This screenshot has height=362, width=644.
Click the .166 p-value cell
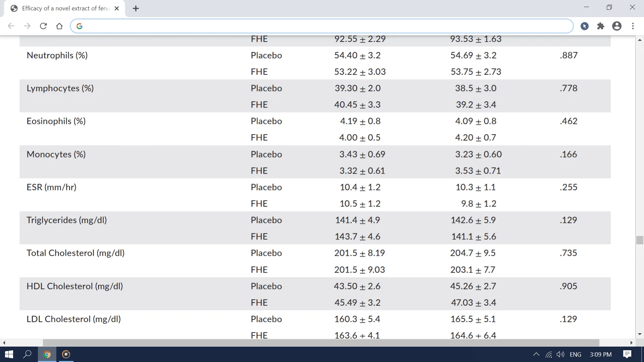pos(569,154)
